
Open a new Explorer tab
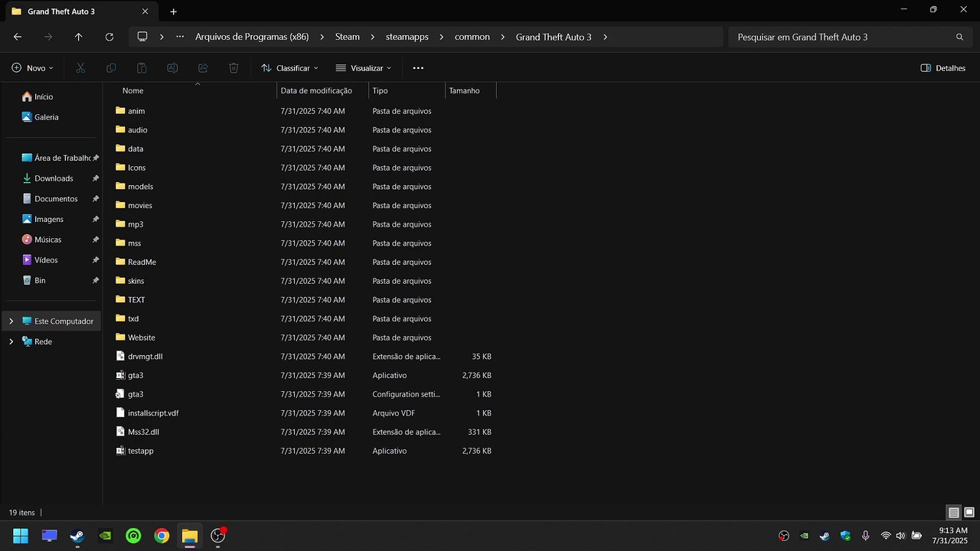click(174, 11)
